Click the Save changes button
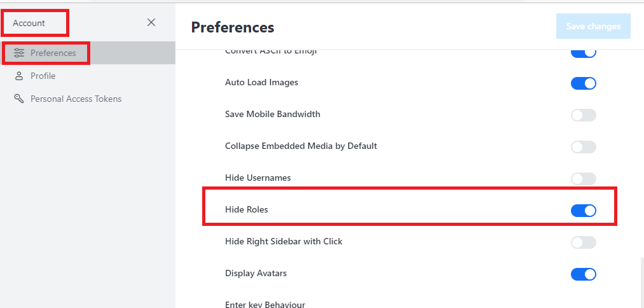Screen dimensions: 644x308 pyautogui.click(x=593, y=26)
